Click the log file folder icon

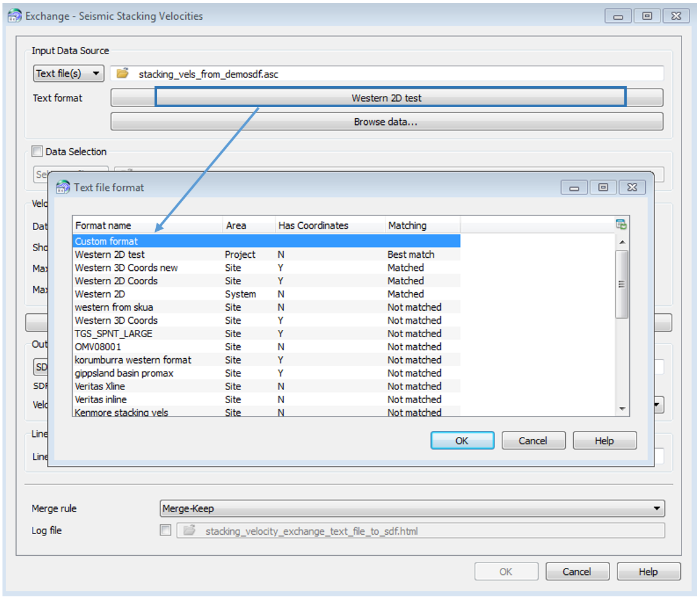coord(189,530)
